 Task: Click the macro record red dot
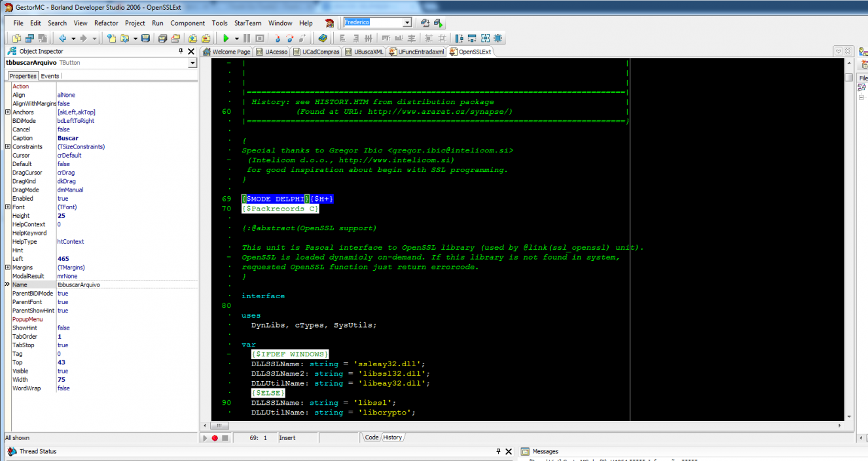pyautogui.click(x=215, y=437)
